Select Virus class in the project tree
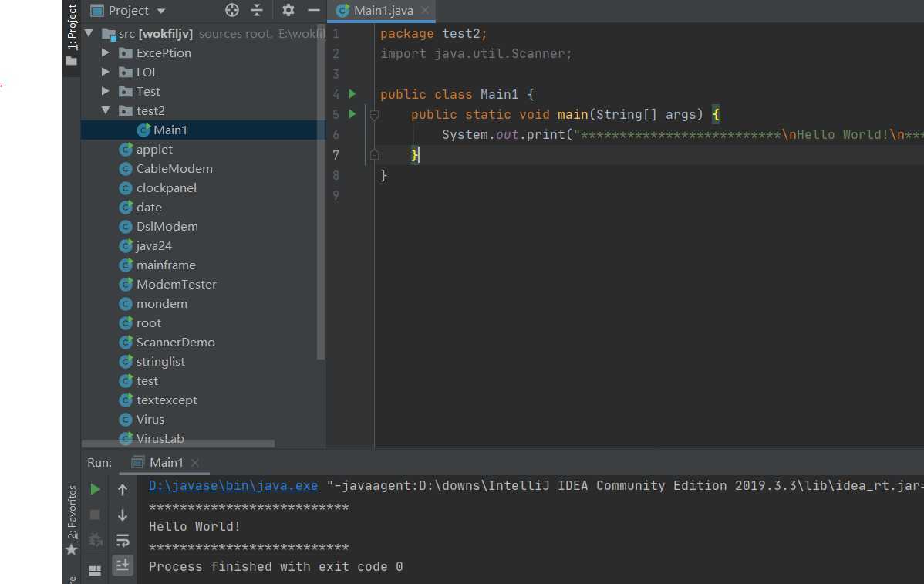924x584 pixels. 150,419
